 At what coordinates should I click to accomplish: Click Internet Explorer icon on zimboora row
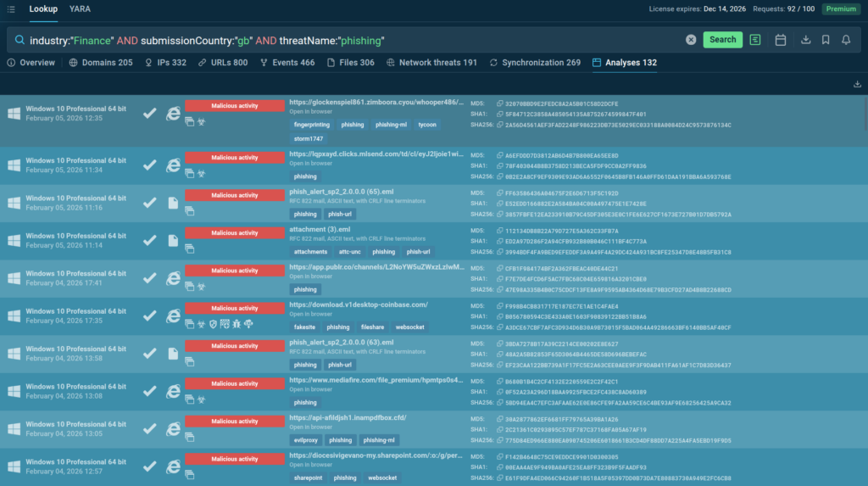click(173, 114)
